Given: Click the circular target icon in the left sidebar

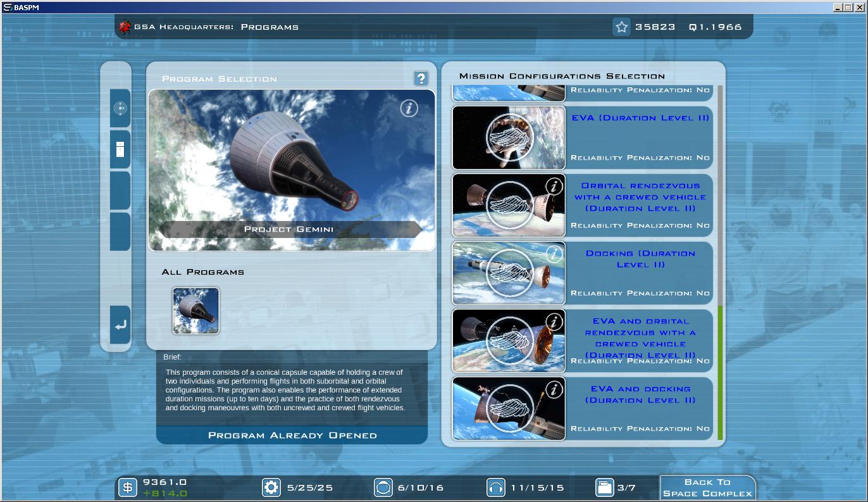Looking at the screenshot, I should click(x=120, y=108).
